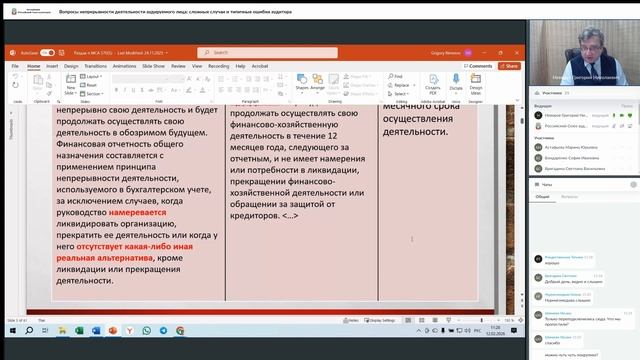Viewport: 640px width, 360px height.
Task: Open the Select dropdown
Action: tap(398, 94)
